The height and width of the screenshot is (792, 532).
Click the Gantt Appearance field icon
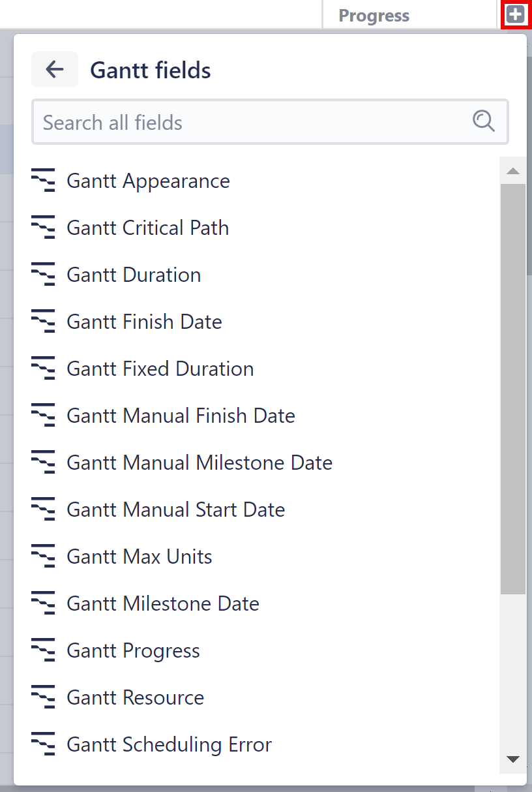pyautogui.click(x=43, y=181)
